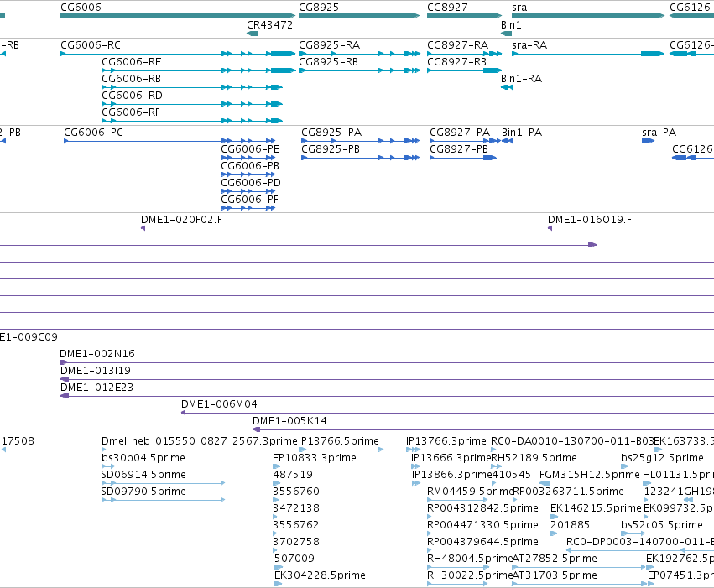Select the CG6006-RD transcript label
This screenshot has width=714, height=588.
[132, 96]
